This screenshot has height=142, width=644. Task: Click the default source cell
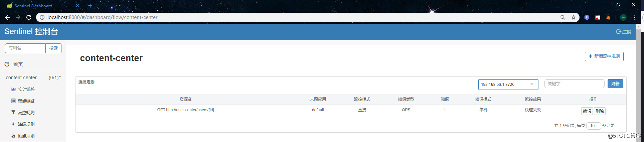pyautogui.click(x=318, y=110)
